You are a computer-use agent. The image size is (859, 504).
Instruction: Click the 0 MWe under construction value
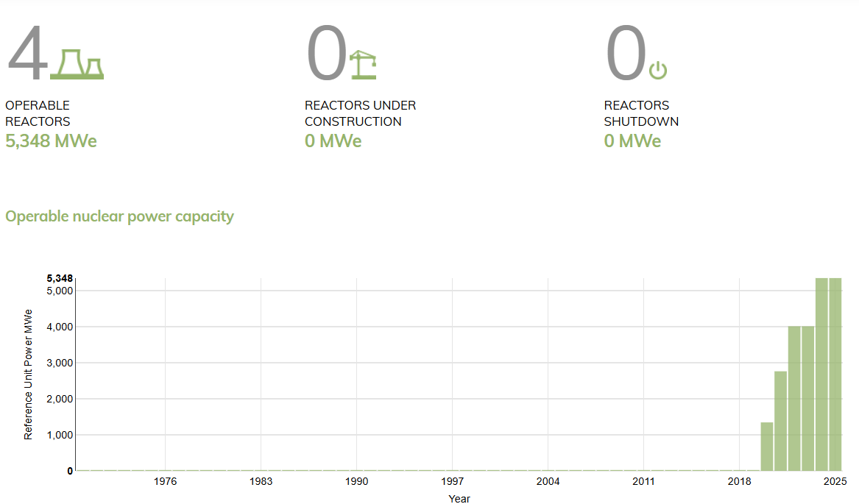(x=333, y=141)
